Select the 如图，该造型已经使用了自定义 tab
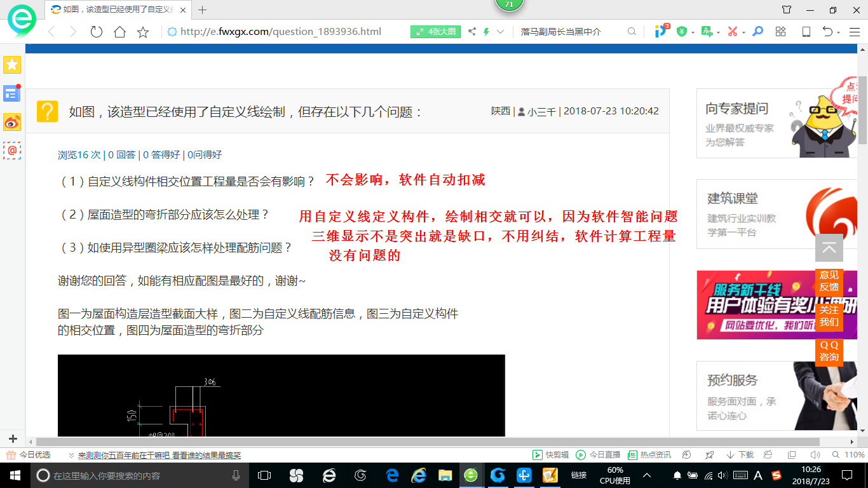The height and width of the screenshot is (488, 868). point(118,10)
